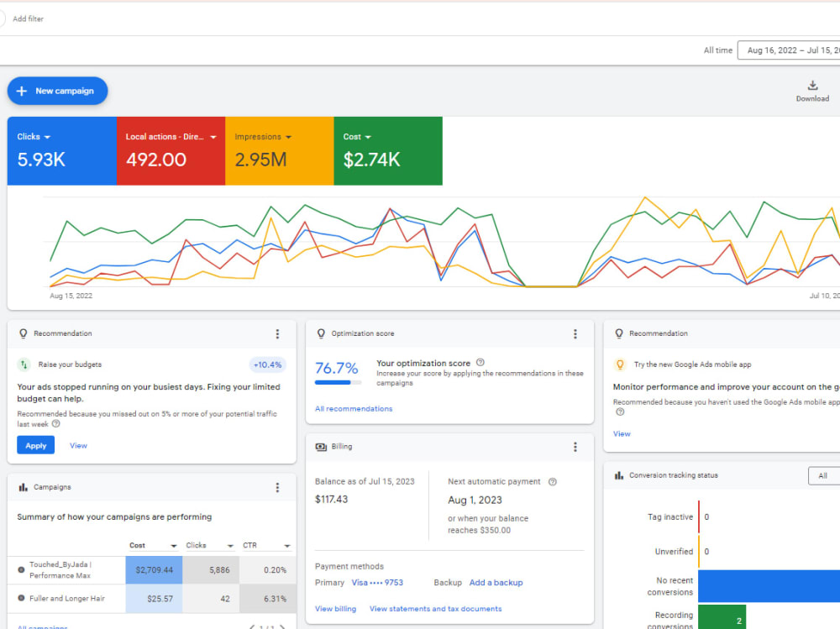Screen dimensions: 840x629
Task: Click the Campaigns bar chart icon
Action: coord(23,487)
